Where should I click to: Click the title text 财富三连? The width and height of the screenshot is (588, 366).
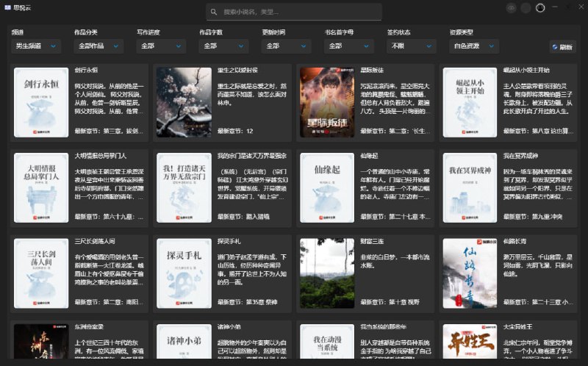[372, 241]
